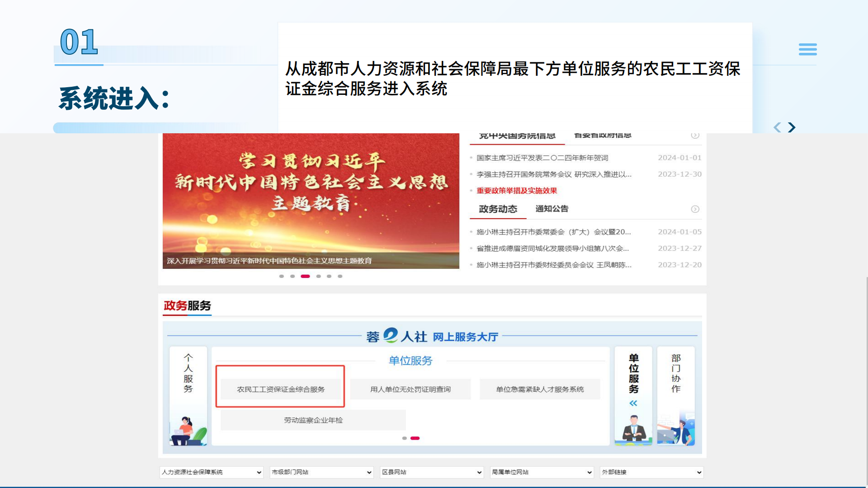Click the circular more arrow beside 通知公告
Viewport: 868px width, 488px height.
695,209
